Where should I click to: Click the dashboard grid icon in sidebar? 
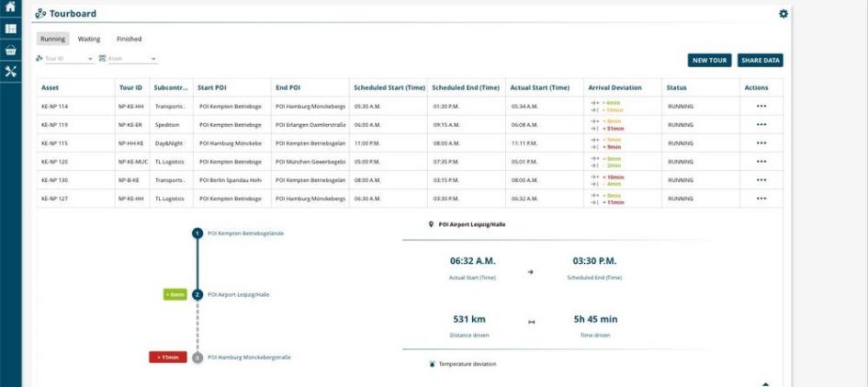tap(10, 28)
